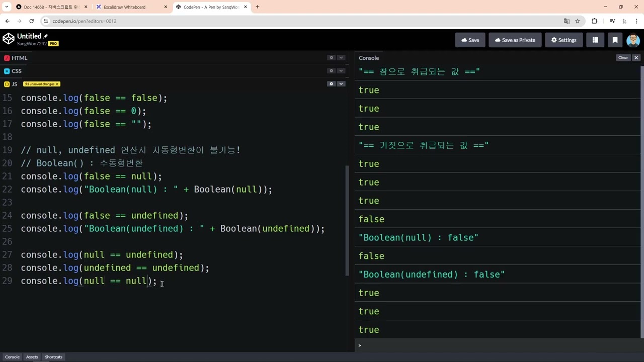The image size is (644, 362).
Task: Click the browser forward arrow
Action: [19, 21]
